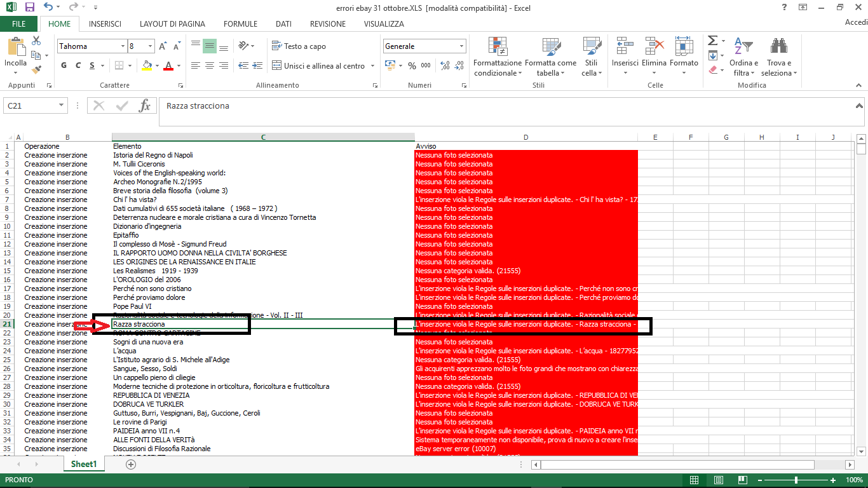Toggle bold formatting (G)
Viewport: 868px width, 488px height.
point(64,65)
